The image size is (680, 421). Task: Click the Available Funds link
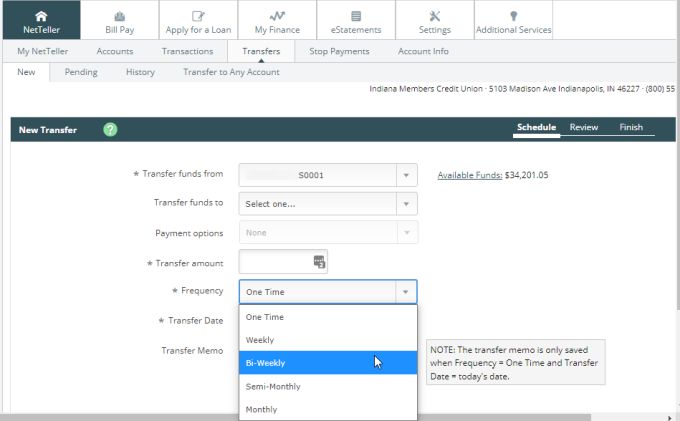coord(469,175)
